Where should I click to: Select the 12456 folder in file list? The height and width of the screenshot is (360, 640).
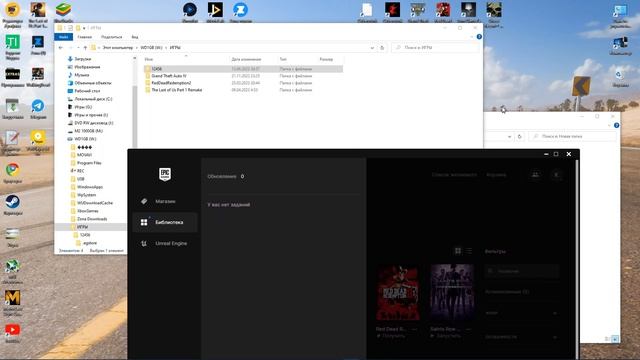156,69
